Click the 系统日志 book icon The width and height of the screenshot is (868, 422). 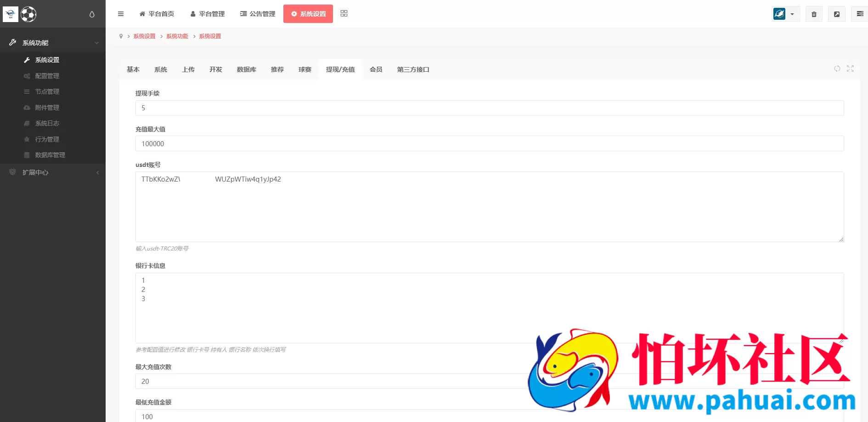pyautogui.click(x=27, y=123)
